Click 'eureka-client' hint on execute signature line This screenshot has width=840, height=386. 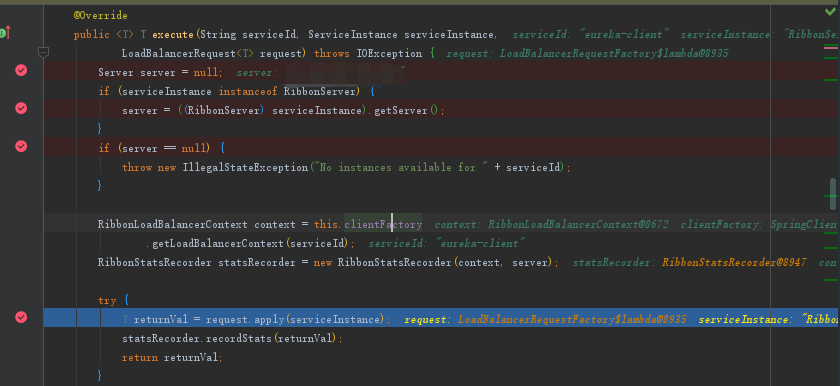625,35
